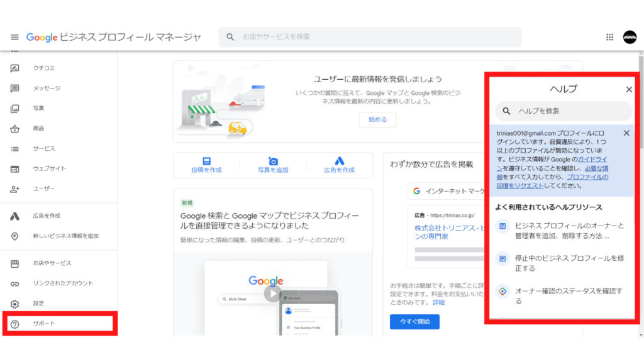This screenshot has height=362, width=644.
Task: Click the サービス list icon
Action: point(15,148)
